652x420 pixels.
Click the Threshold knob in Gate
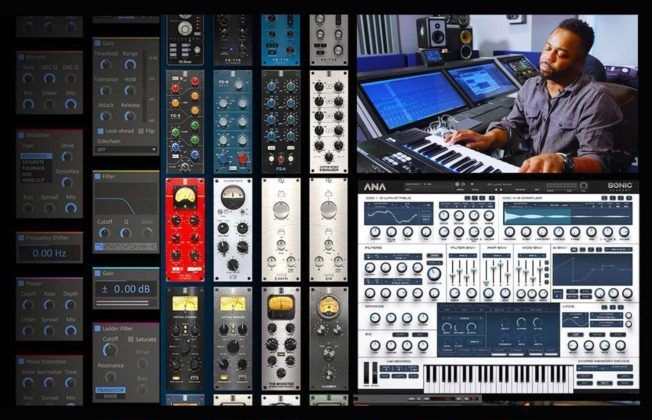106,65
